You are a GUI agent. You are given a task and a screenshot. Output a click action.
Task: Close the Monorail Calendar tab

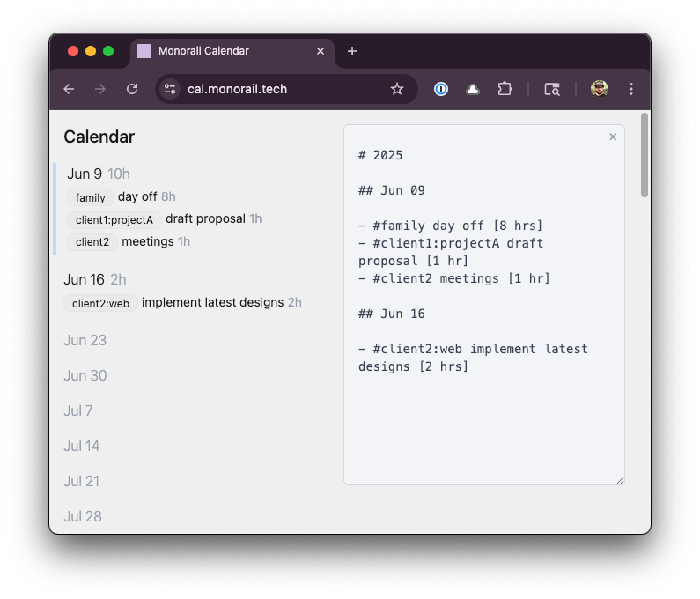tap(321, 51)
